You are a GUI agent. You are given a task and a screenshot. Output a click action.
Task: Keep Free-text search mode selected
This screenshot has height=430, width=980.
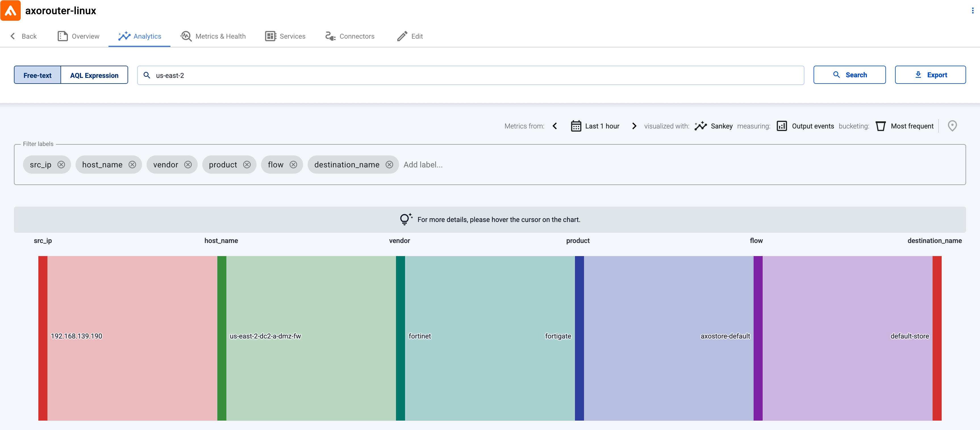click(x=37, y=75)
